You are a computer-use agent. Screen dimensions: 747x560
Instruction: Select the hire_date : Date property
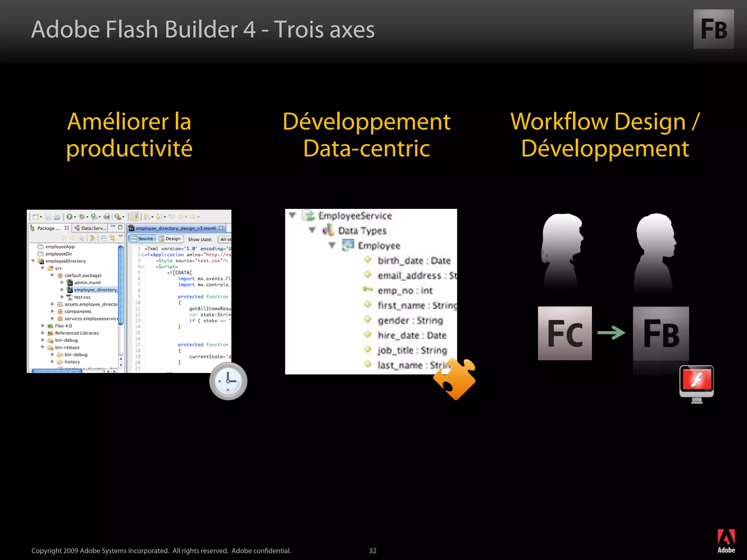point(405,335)
